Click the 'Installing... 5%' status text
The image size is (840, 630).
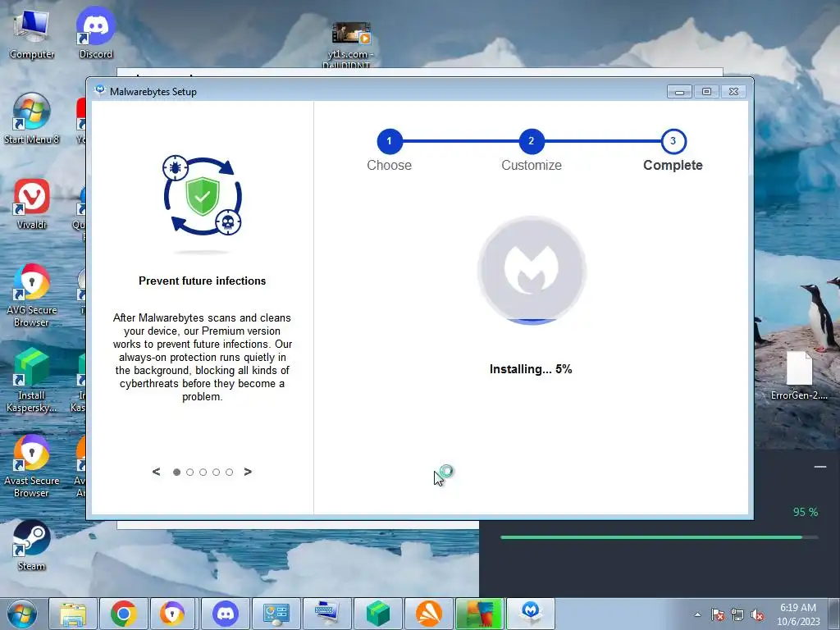coord(531,369)
